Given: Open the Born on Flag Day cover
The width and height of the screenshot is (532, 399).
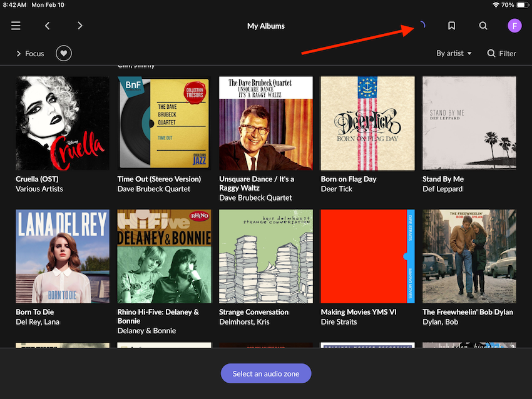Looking at the screenshot, I should pos(367,123).
